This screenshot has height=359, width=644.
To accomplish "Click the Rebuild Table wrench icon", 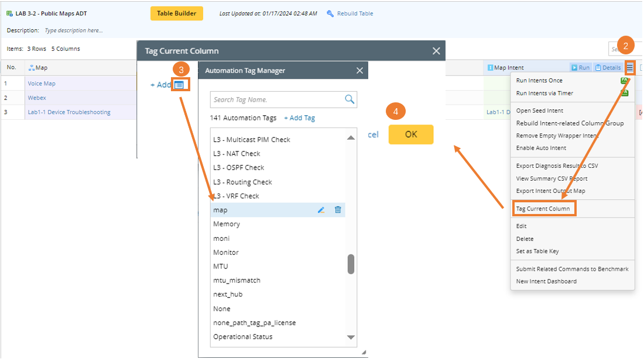I will [330, 13].
